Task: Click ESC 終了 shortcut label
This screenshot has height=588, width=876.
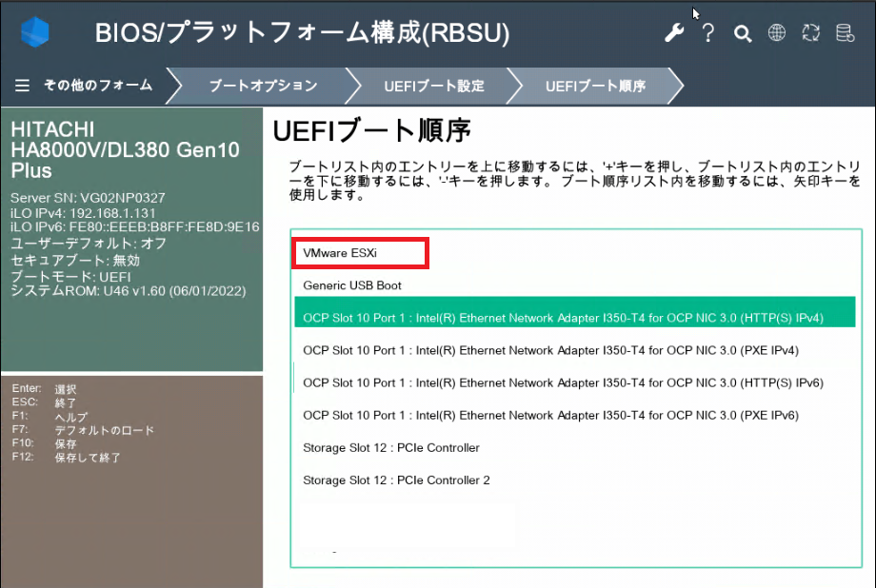Action: (44, 402)
